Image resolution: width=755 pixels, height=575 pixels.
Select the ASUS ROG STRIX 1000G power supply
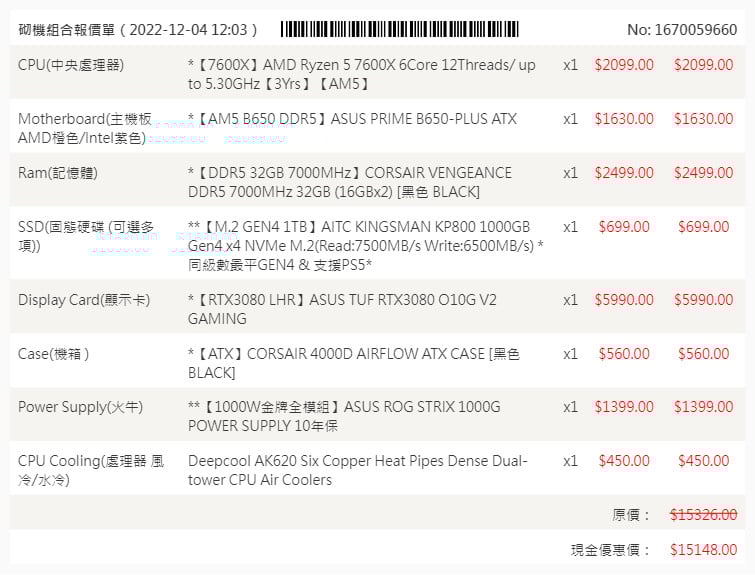pyautogui.click(x=344, y=417)
